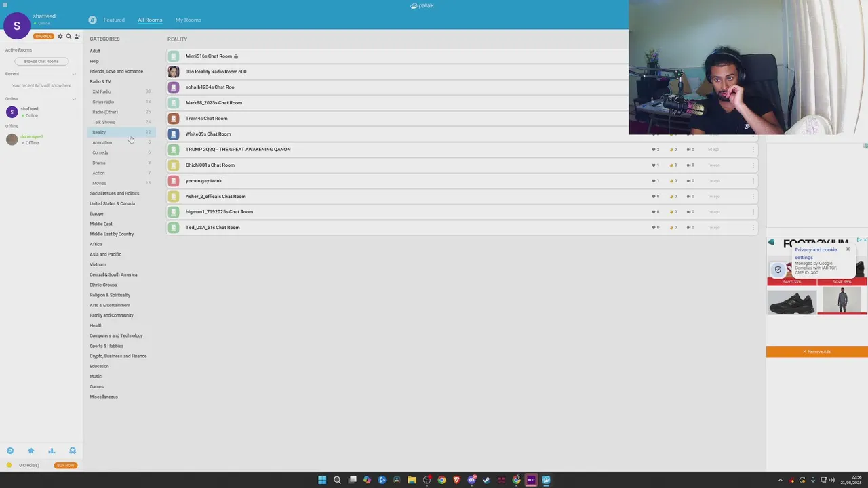Open the settings gear next to UPGRADE
868x488 pixels.
point(60,36)
